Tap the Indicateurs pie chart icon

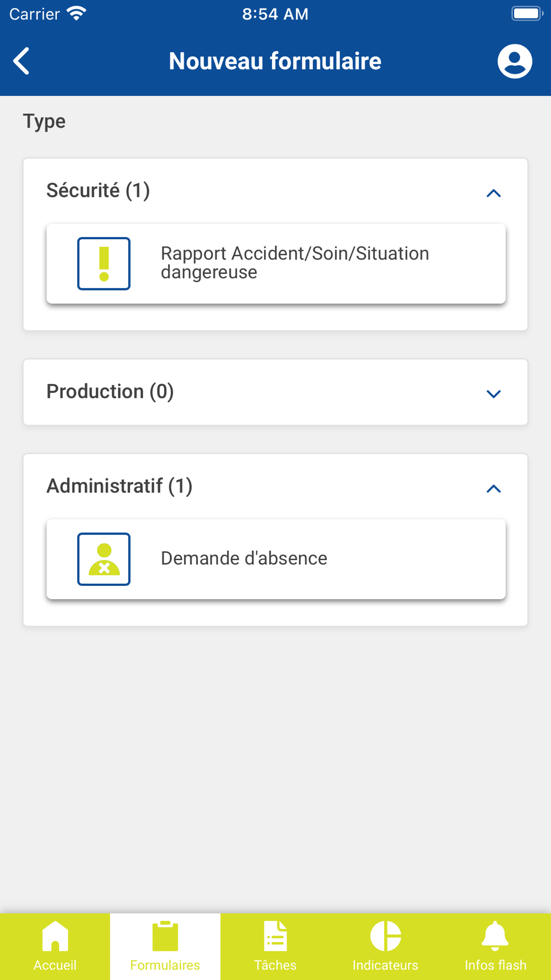(386, 936)
